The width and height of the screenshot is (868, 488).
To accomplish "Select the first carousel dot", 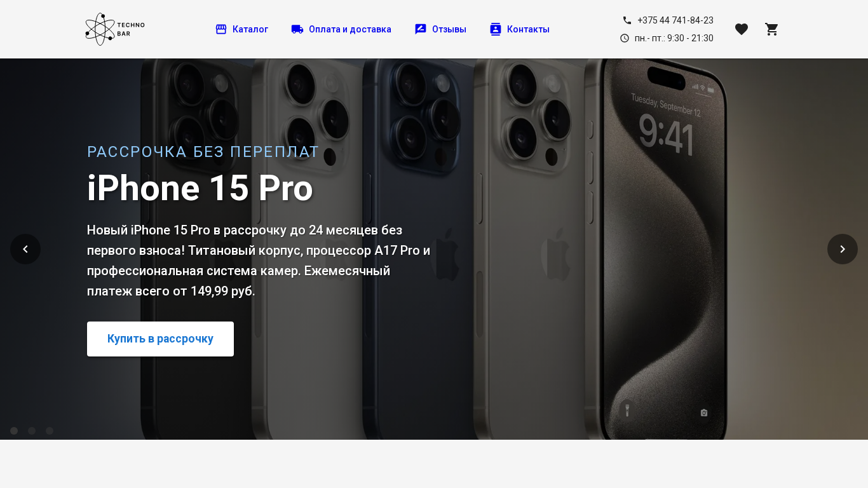I will click(x=14, y=431).
